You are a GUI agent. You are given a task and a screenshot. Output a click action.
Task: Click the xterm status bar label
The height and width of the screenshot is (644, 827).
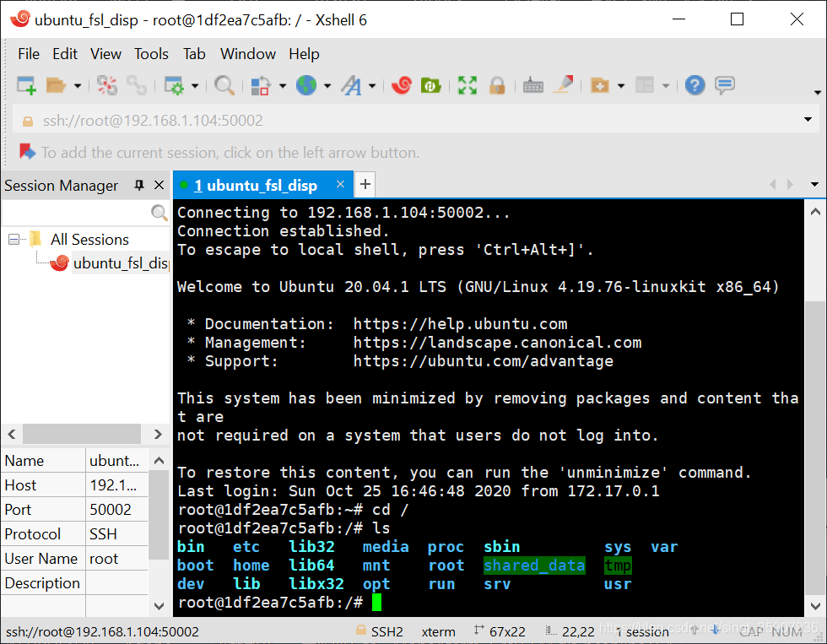coord(438,631)
